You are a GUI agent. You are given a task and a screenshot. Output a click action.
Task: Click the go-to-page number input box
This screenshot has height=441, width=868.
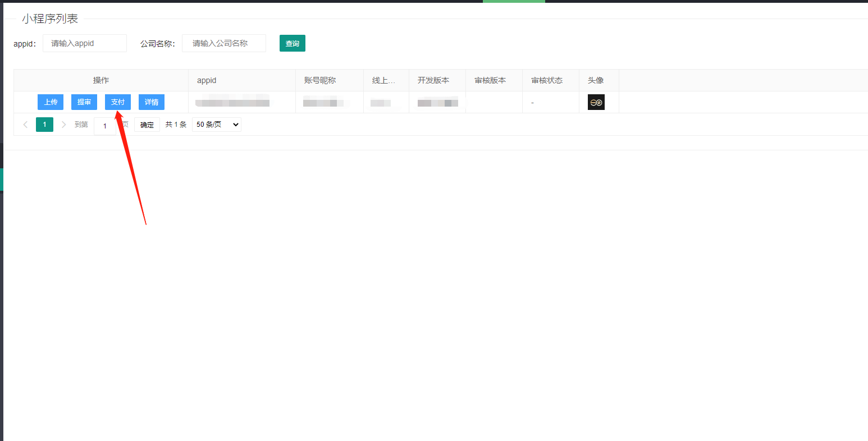point(105,126)
